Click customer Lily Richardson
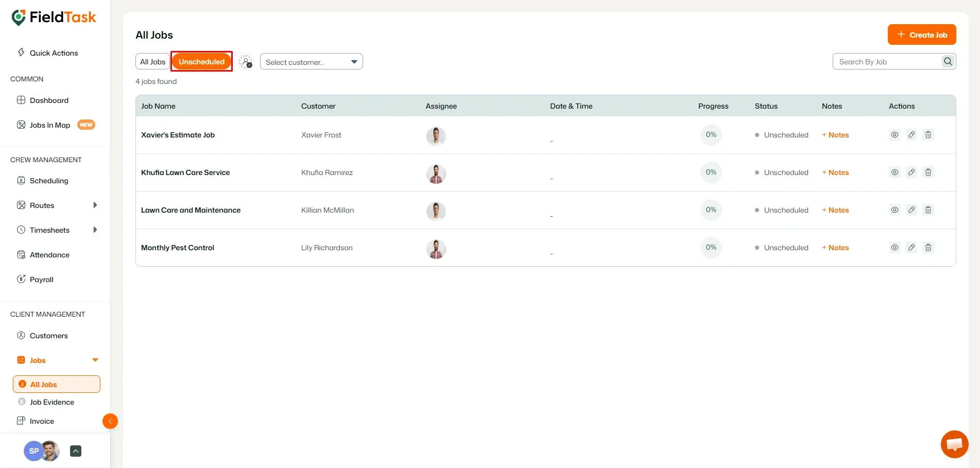Viewport: 980px width, 468px height. tap(327, 248)
